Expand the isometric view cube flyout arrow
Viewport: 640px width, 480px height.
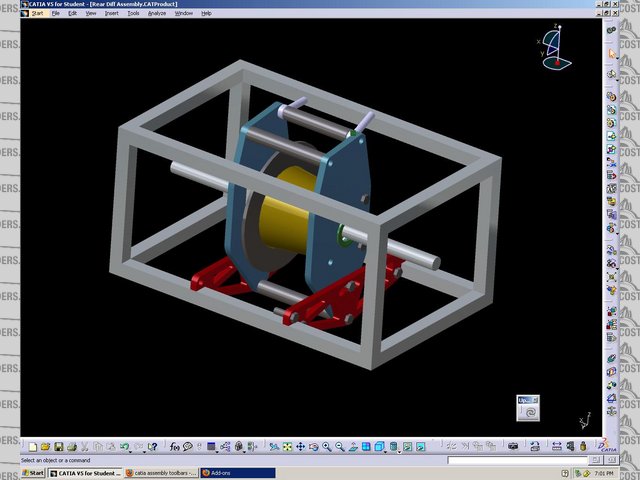pyautogui.click(x=385, y=451)
